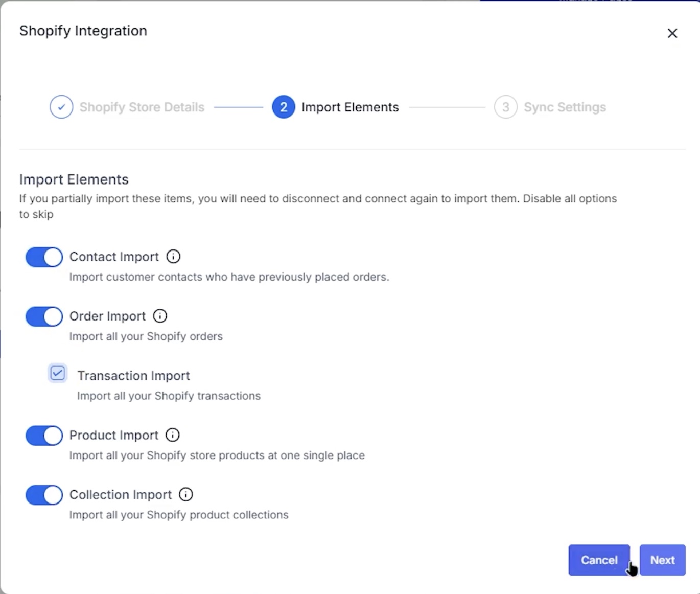Click the Next button

tap(663, 560)
